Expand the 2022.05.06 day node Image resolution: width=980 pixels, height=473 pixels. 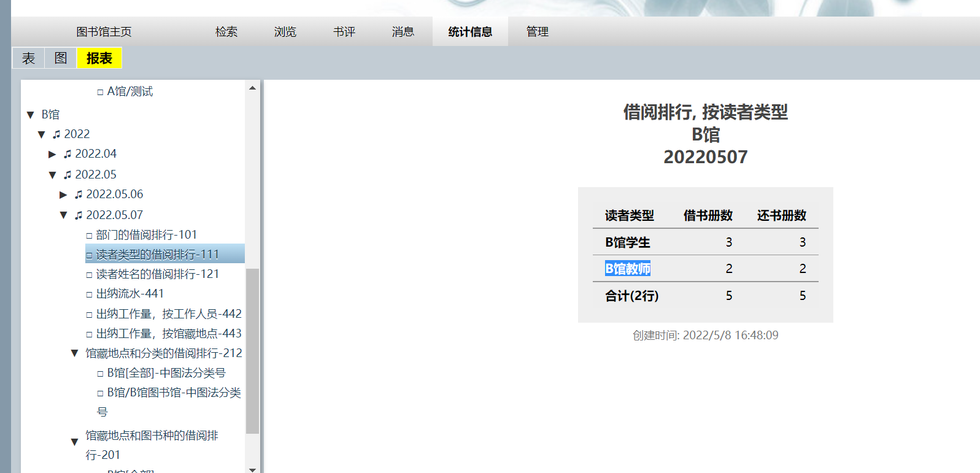pos(63,194)
